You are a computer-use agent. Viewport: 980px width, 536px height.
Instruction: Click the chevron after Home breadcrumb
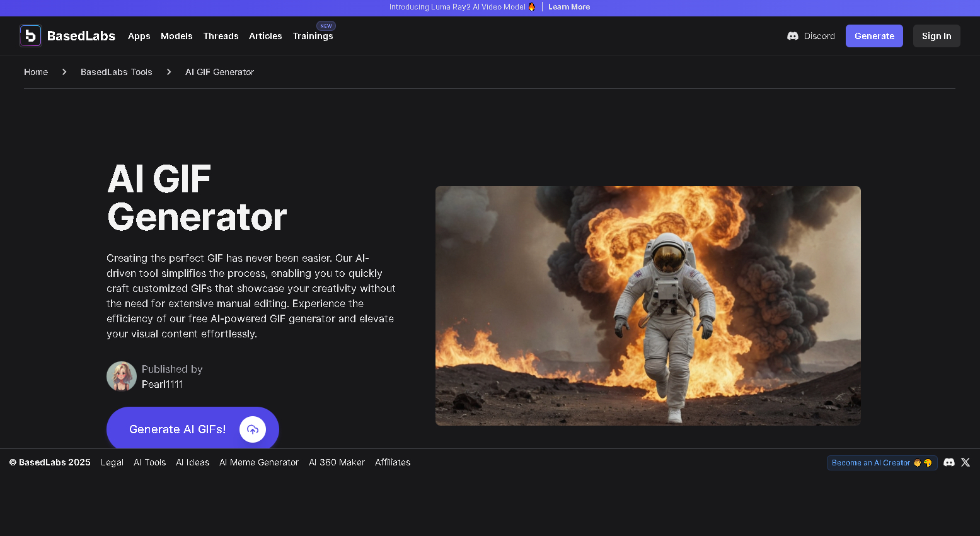[64, 72]
